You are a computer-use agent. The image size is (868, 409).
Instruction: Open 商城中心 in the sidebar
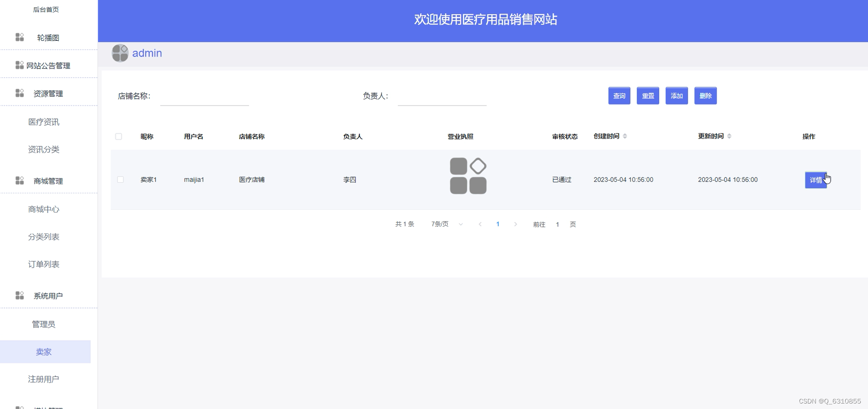point(44,209)
